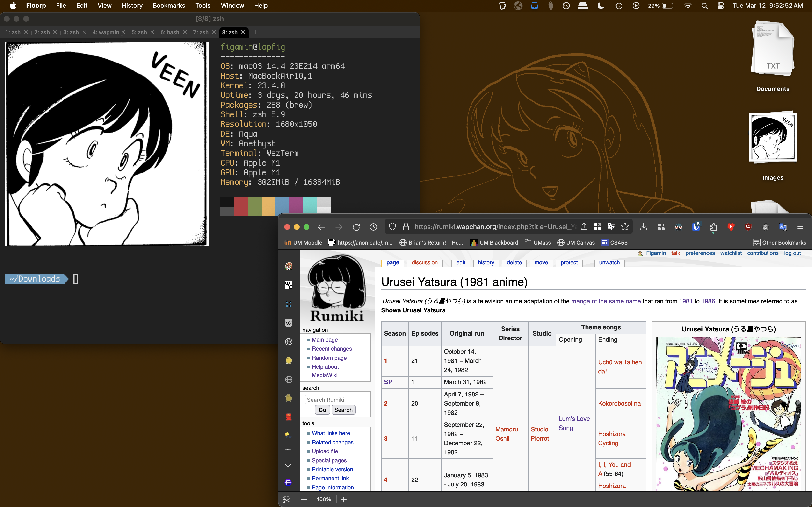Open the Bookmarks menu in menu bar
The height and width of the screenshot is (507, 812).
click(169, 6)
